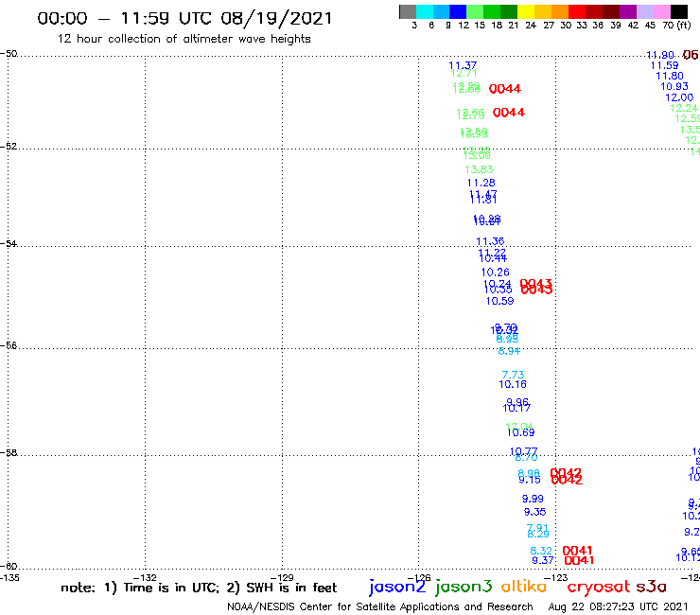Click wave height value 12.00
The width and height of the screenshot is (700, 615).
[679, 97]
